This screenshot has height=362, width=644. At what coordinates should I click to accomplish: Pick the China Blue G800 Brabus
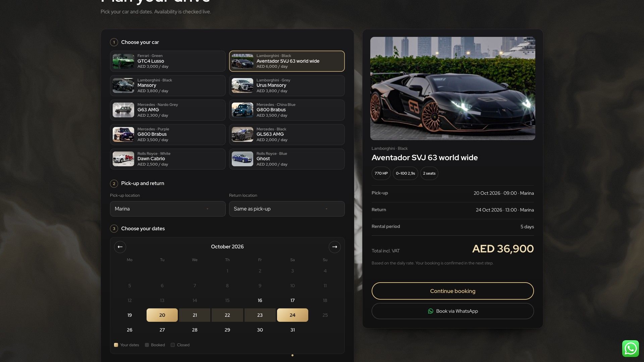[287, 110]
